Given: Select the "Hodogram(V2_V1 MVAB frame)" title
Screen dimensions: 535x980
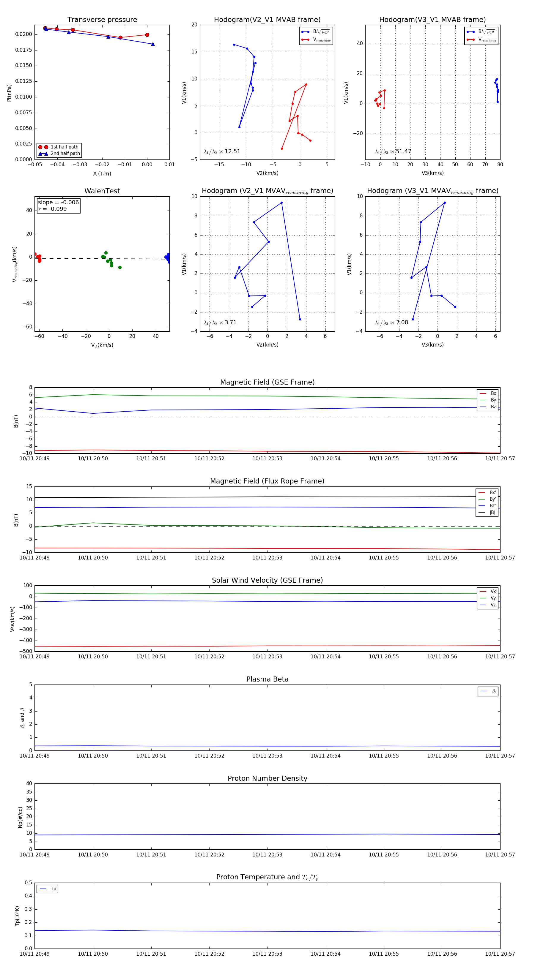Looking at the screenshot, I should click(267, 20).
